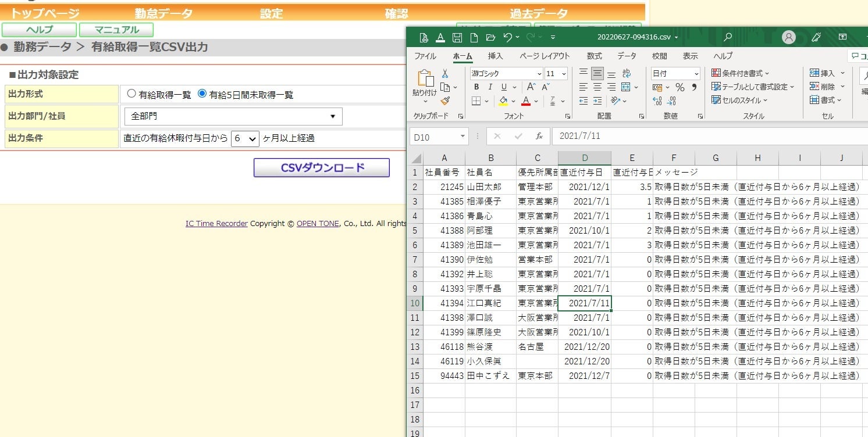The width and height of the screenshot is (868, 437).
Task: Open the 全部門 department dropdown
Action: click(x=233, y=116)
